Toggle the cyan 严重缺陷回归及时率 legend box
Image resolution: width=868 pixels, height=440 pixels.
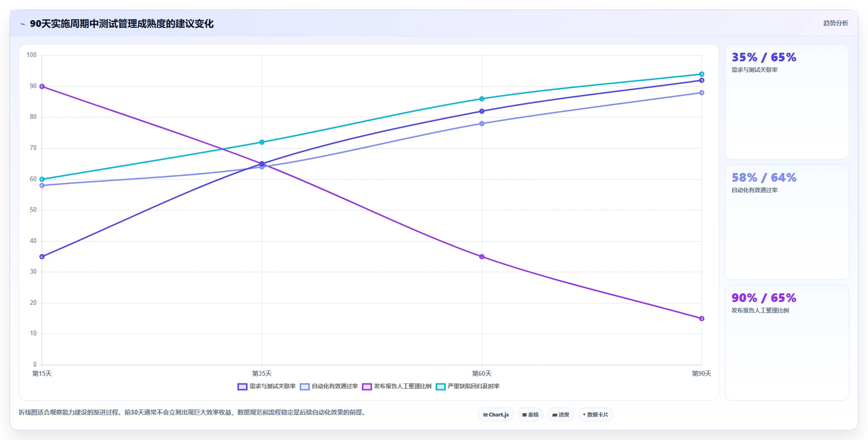pyautogui.click(x=441, y=387)
